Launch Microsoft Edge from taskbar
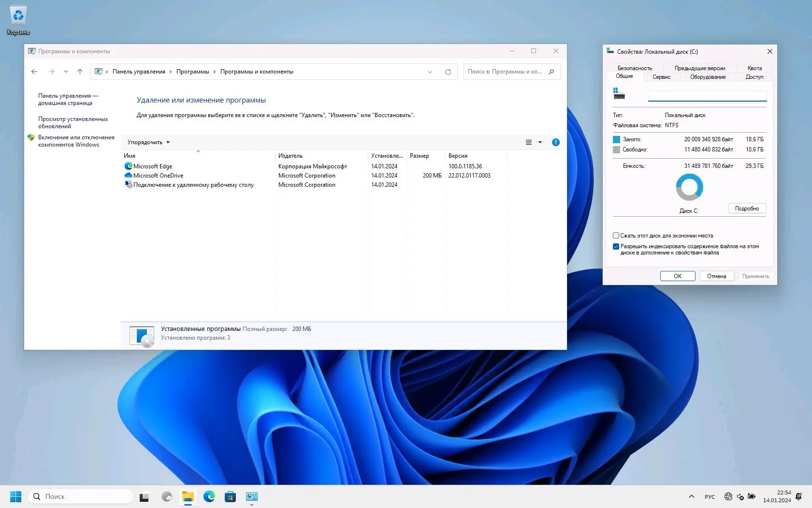The width and height of the screenshot is (812, 508). (209, 497)
